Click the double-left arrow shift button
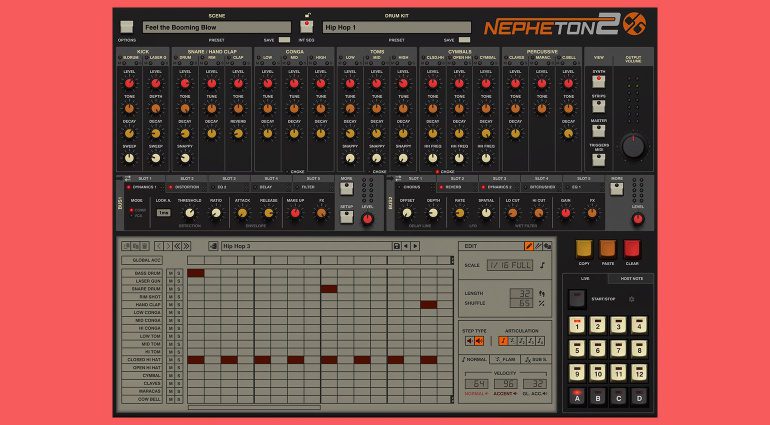This screenshot has height=425, width=770. click(177, 246)
